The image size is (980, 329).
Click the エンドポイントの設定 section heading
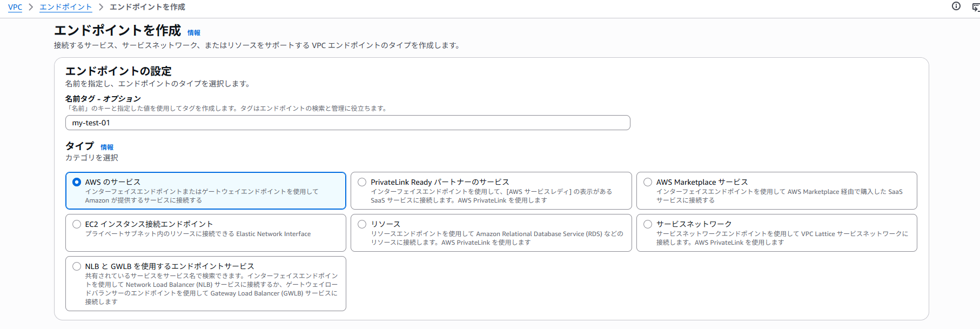[118, 71]
